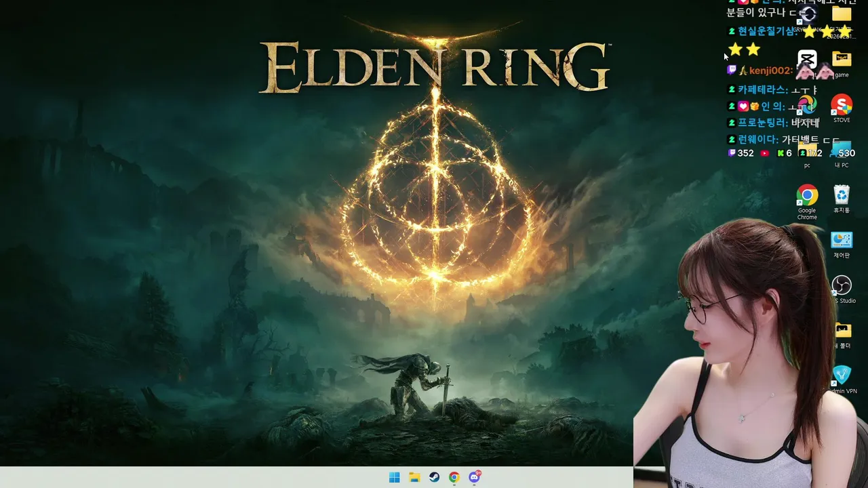Click the 런웨이다 chat username
This screenshot has width=868, height=488.
[758, 139]
